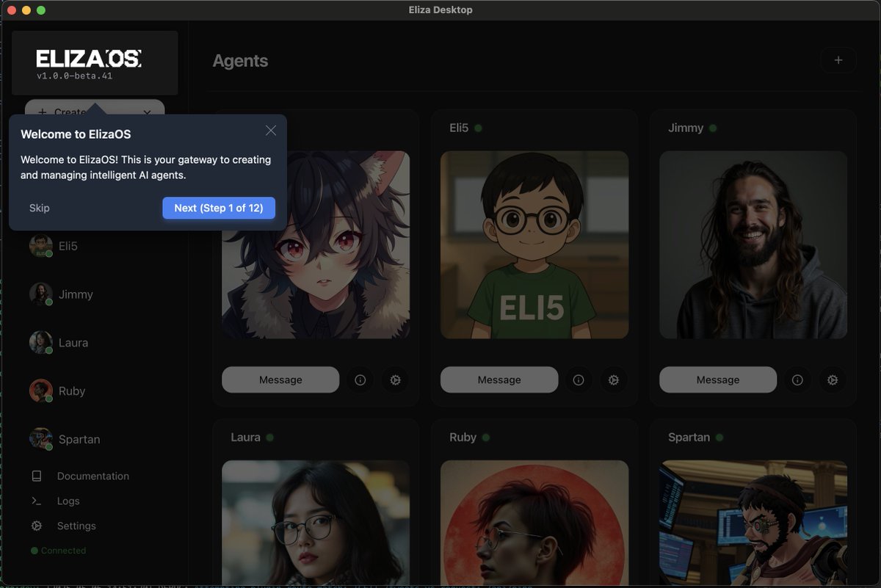
Task: Click green status dot on Eli5 card
Action: [478, 128]
